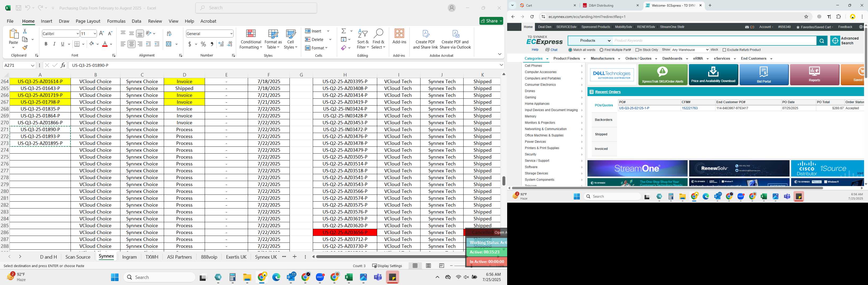Open CFM# 152221763 link
Viewport: 868px width, 285px height.
[689, 108]
